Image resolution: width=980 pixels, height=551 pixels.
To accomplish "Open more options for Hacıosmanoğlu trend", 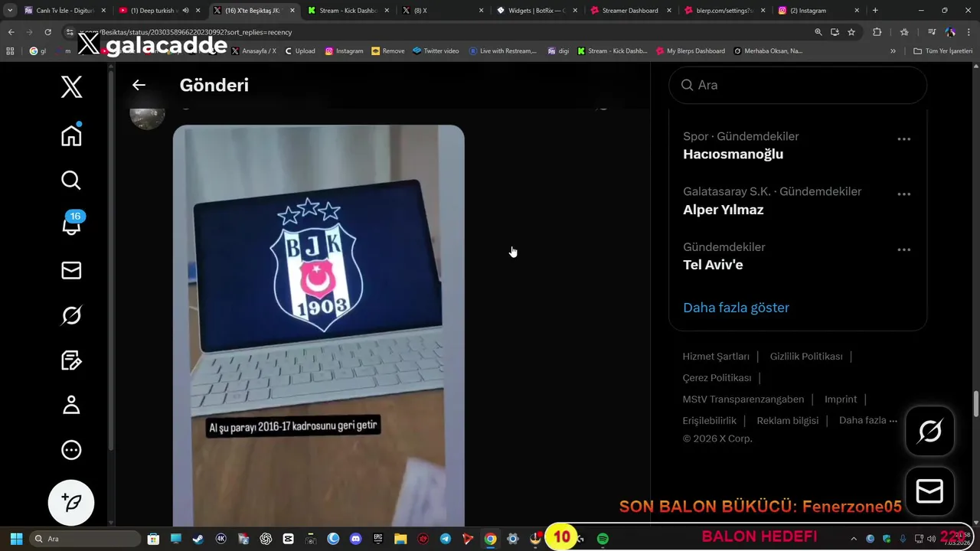I will [x=903, y=139].
